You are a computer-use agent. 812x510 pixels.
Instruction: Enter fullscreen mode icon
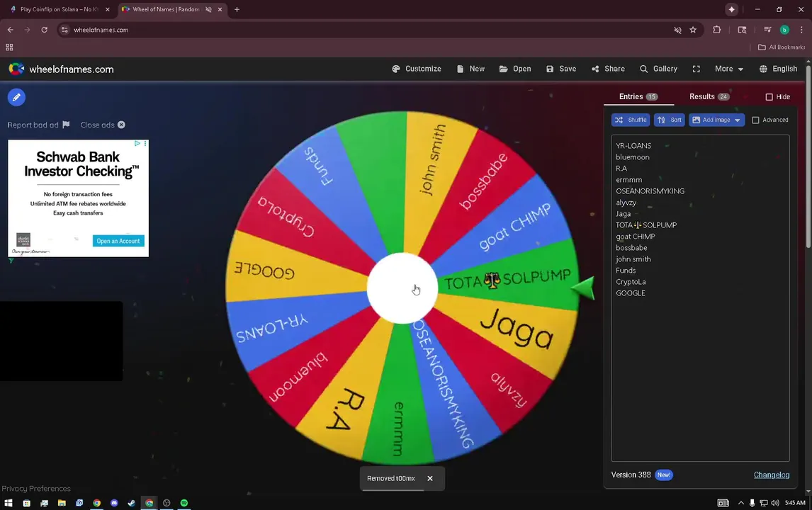[x=697, y=69]
